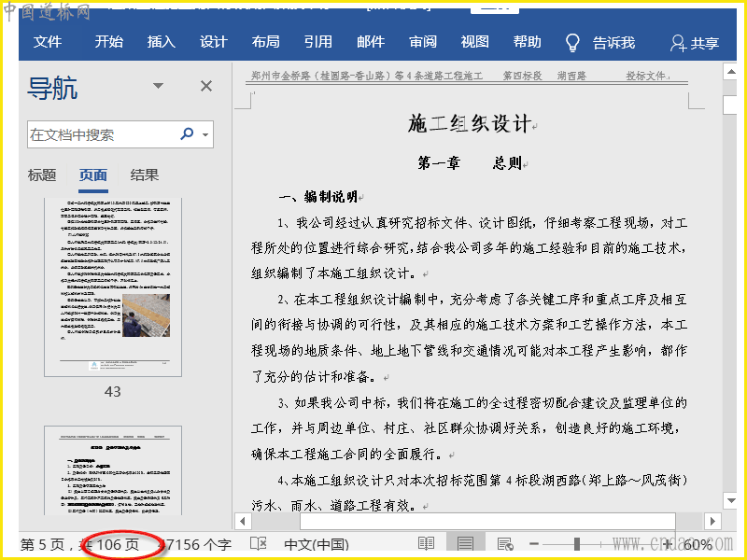This screenshot has height=560, width=747.
Task: Click the horizontal scrollbar thumb
Action: [487, 521]
